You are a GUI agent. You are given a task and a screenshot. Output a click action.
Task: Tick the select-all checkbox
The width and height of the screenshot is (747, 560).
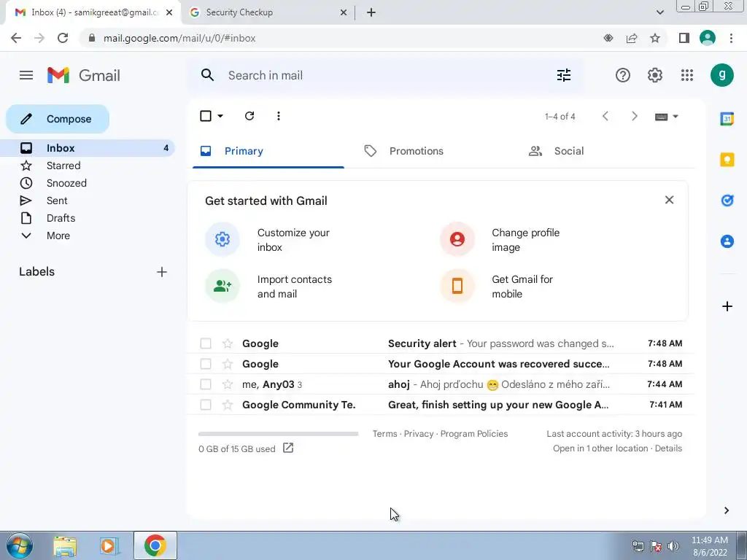pyautogui.click(x=206, y=116)
